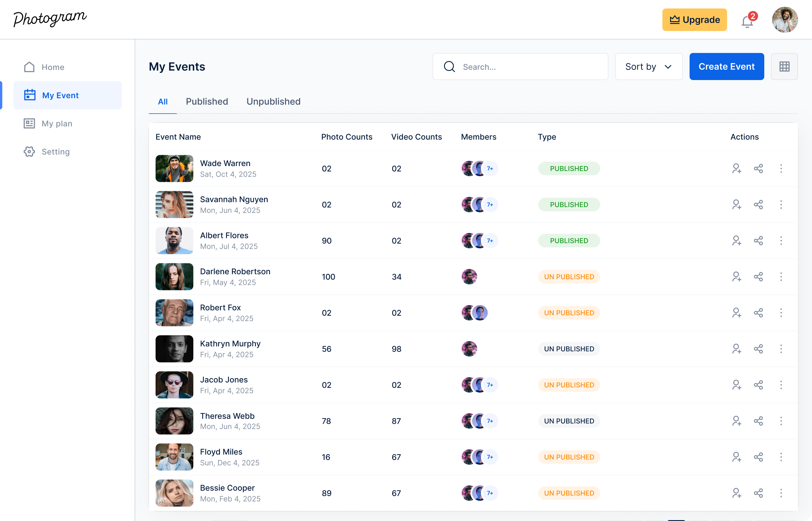Switch to the Published tab

pos(207,101)
